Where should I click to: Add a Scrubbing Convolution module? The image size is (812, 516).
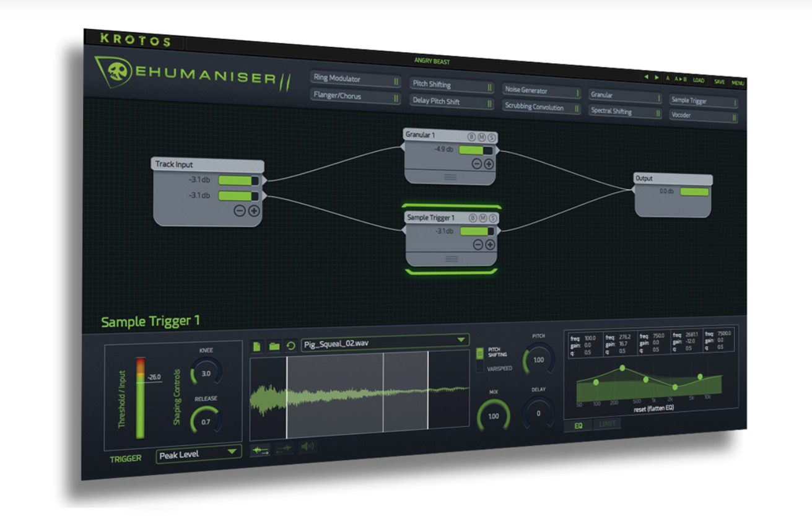[x=541, y=107]
